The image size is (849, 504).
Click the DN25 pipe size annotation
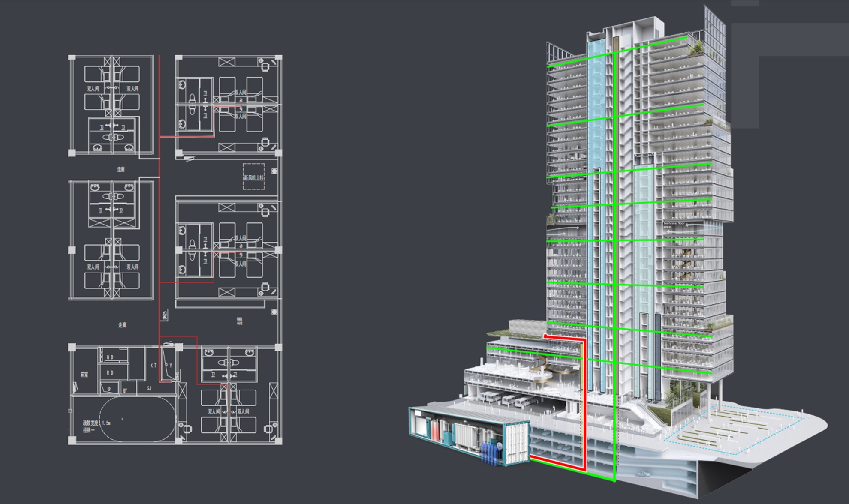pyautogui.click(x=165, y=315)
